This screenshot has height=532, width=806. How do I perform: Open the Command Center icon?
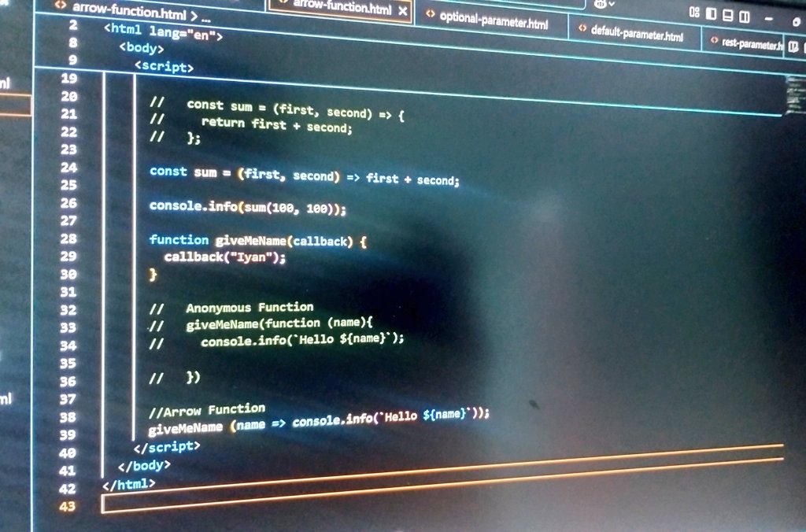click(x=601, y=4)
